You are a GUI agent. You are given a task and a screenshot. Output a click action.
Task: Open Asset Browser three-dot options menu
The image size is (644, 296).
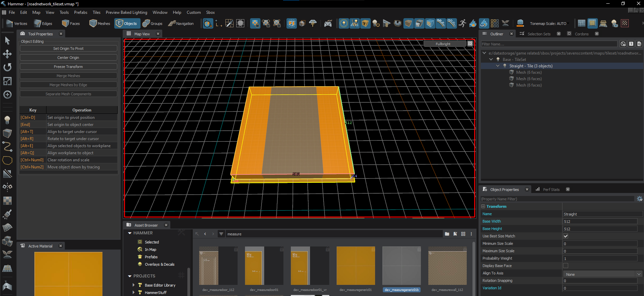click(471, 234)
